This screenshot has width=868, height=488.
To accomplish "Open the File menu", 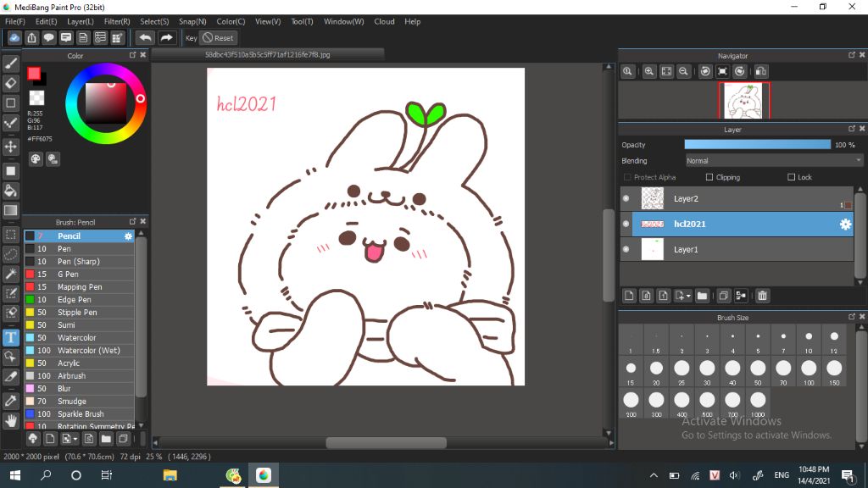I will (x=15, y=21).
